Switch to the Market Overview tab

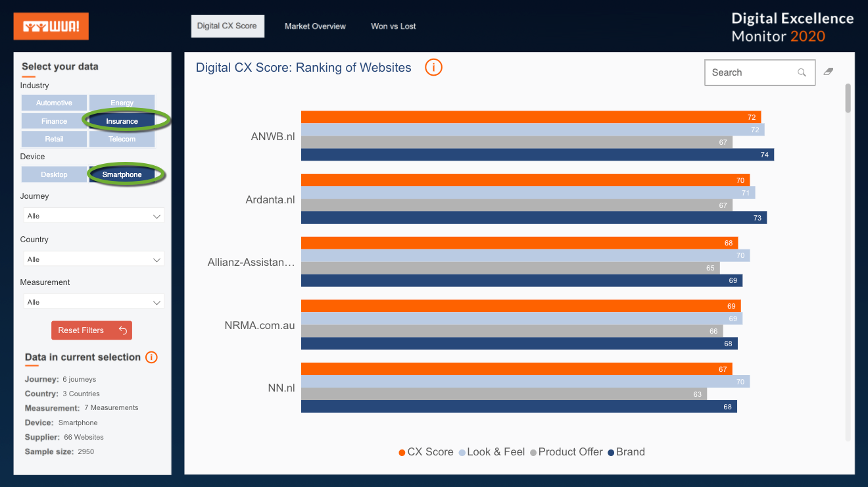(315, 26)
